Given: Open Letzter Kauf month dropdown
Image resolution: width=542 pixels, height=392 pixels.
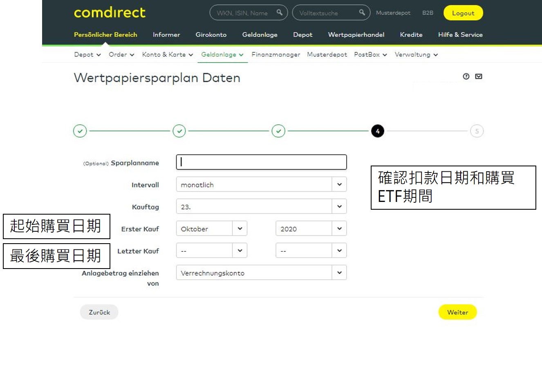Looking at the screenshot, I should (211, 251).
